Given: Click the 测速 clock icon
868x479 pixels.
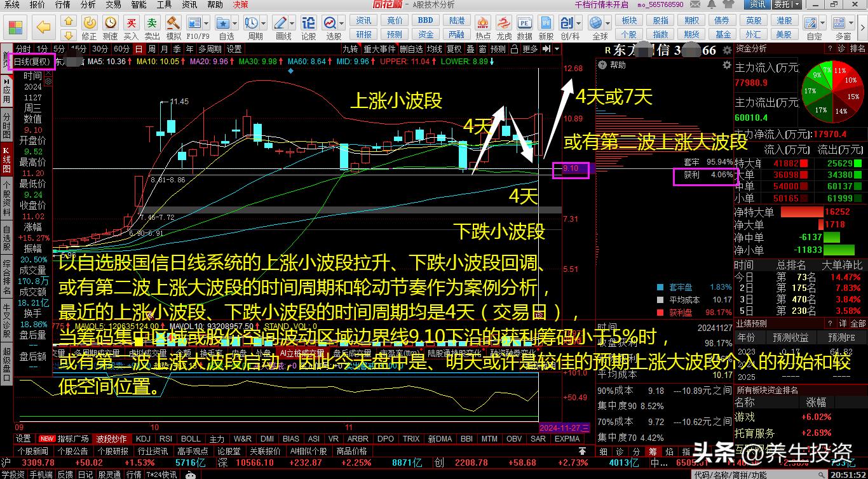Looking at the screenshot, I should [x=110, y=28].
